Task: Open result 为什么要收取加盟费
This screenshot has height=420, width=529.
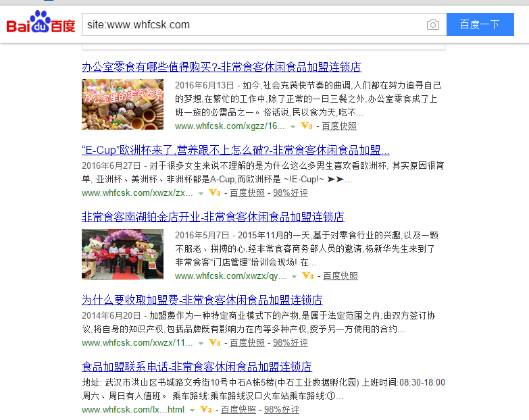Action: pos(202,300)
